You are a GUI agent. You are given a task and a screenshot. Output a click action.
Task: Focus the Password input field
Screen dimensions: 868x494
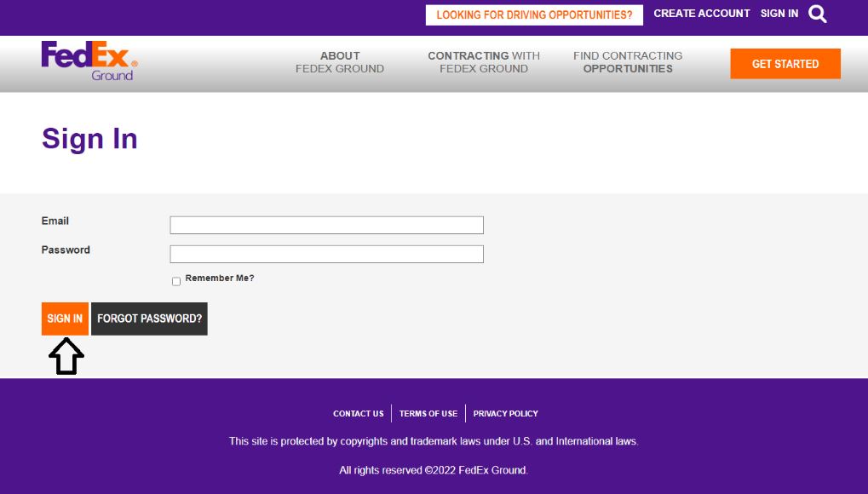point(326,254)
